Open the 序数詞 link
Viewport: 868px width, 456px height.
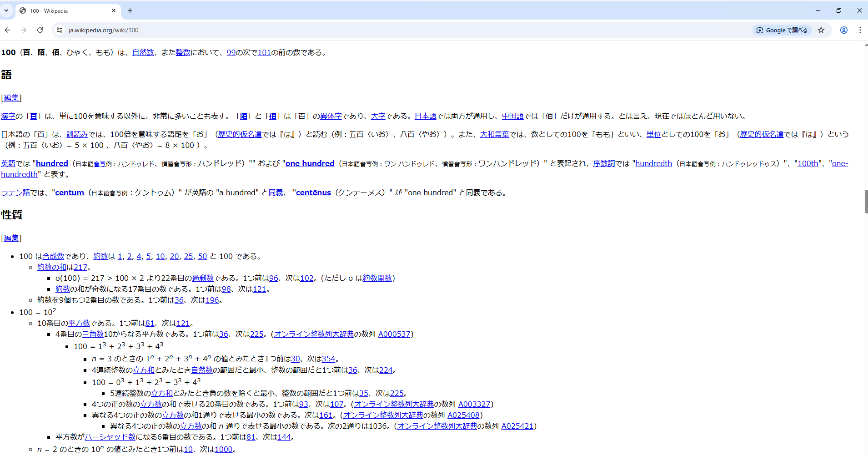pyautogui.click(x=604, y=163)
